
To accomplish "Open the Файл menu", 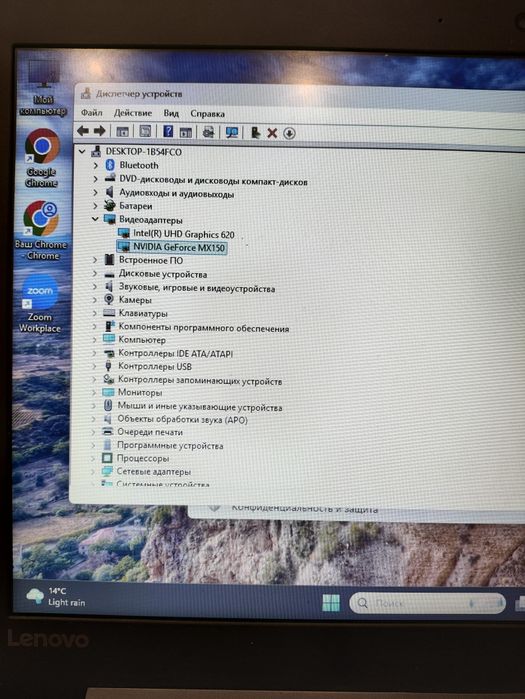I will (x=91, y=113).
